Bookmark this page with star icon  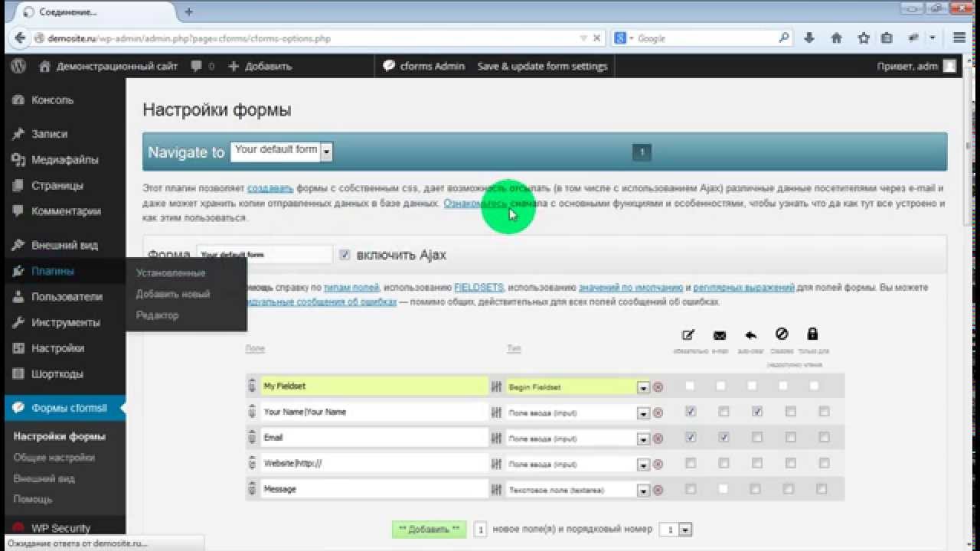[x=864, y=37]
